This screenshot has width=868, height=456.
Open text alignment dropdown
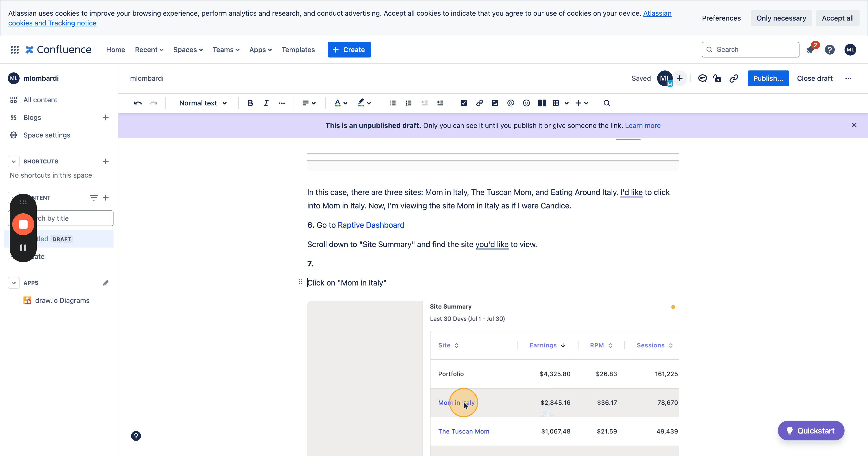[309, 103]
